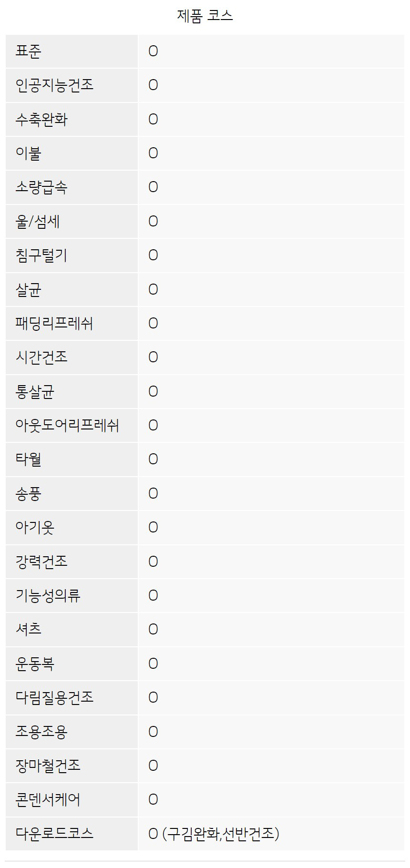Click the 기능성의류 course label
This screenshot has height=868, width=410.
click(48, 595)
